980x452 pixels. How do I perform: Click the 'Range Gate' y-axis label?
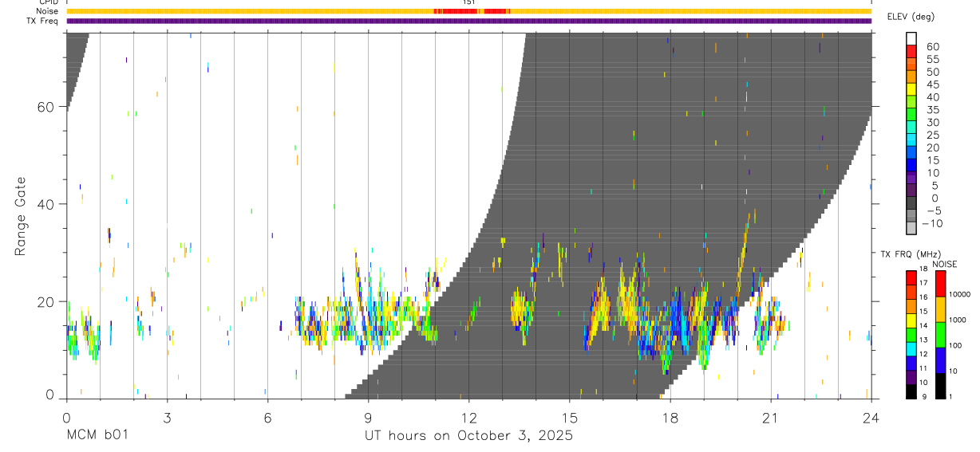[x=22, y=215]
